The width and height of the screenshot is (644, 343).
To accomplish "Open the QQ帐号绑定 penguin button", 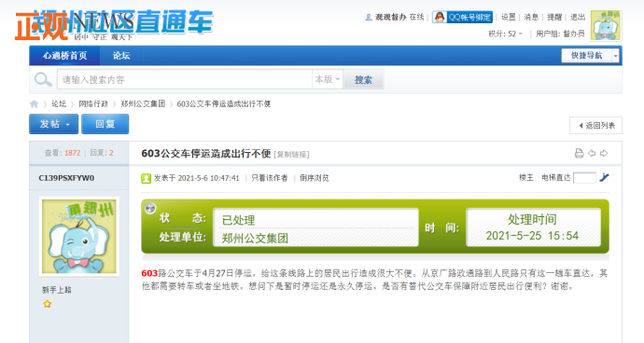I will 462,17.
